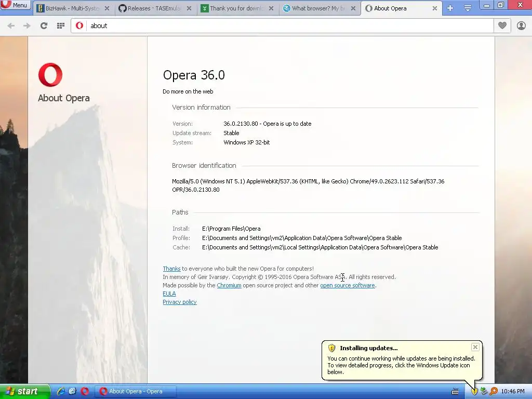Bookmark page with heart icon
Screen dimensions: 532x399
[x=502, y=25]
